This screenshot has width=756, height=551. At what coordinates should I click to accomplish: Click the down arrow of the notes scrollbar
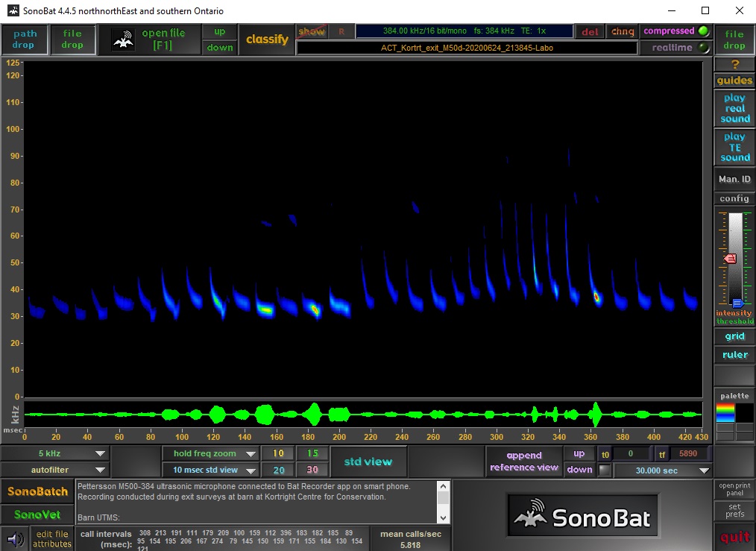[443, 517]
